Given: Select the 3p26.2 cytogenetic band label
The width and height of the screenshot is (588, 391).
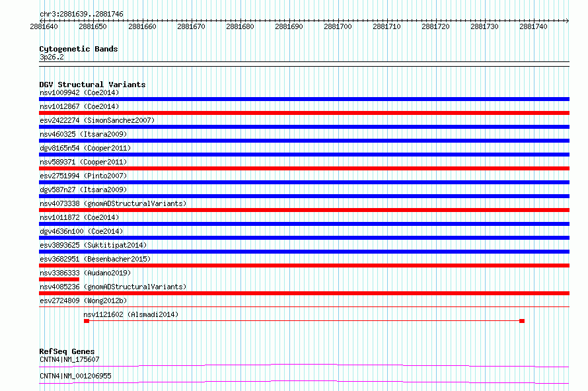Looking at the screenshot, I should tap(52, 57).
